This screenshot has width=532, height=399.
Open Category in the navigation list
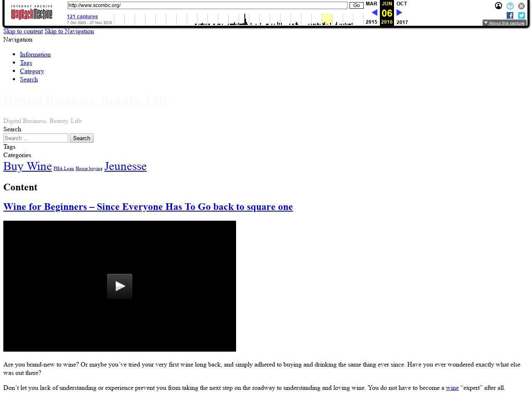point(32,71)
